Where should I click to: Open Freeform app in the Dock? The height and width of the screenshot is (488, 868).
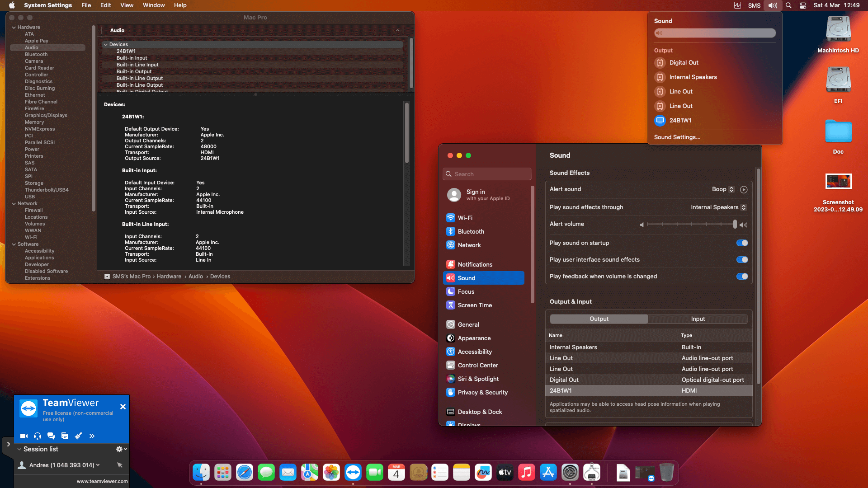[483, 473]
